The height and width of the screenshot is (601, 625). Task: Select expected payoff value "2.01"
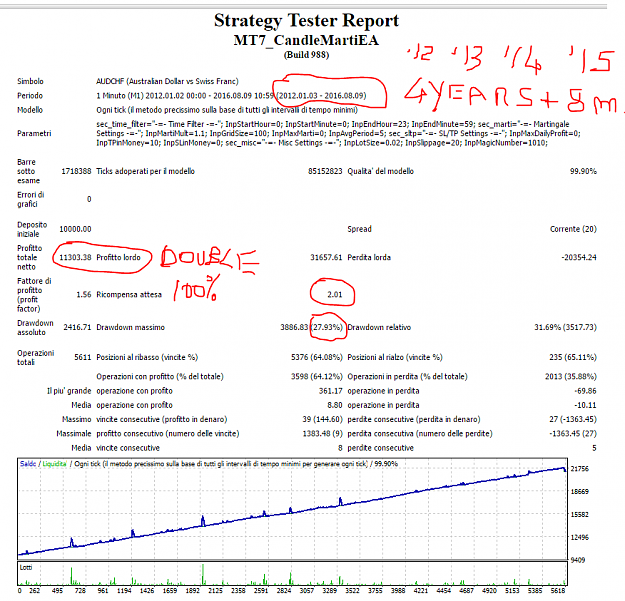coord(335,295)
